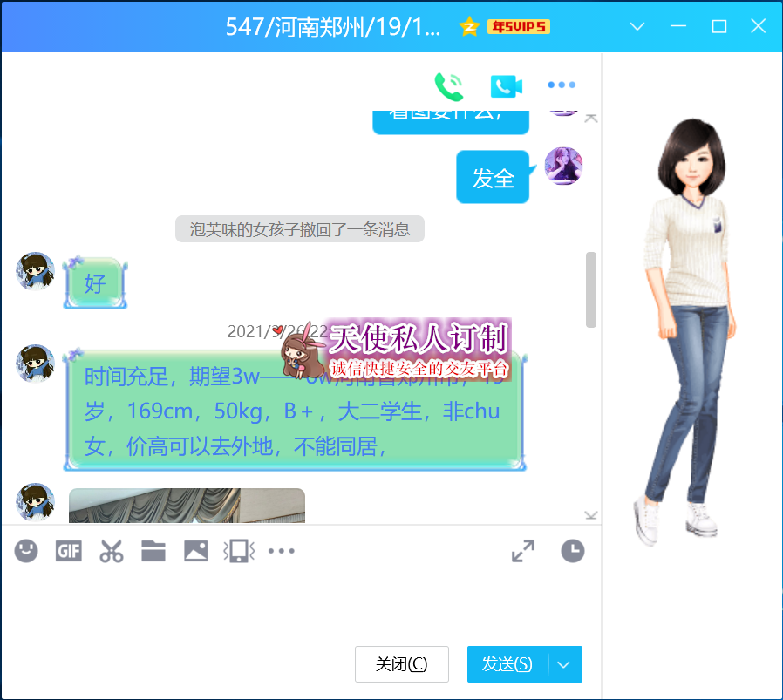Viewport: 783px width, 700px height.
Task: Click the 关闭(C) close button
Action: pyautogui.click(x=401, y=664)
